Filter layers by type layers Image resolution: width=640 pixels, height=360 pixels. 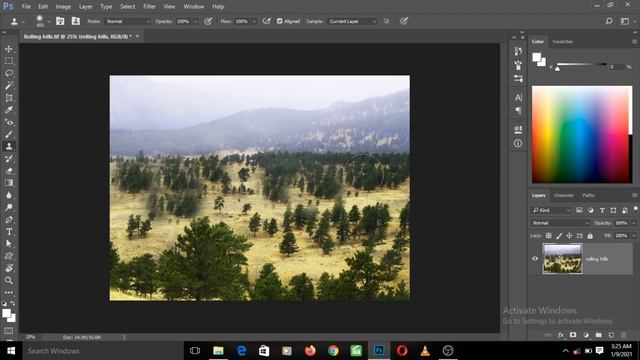click(x=602, y=210)
